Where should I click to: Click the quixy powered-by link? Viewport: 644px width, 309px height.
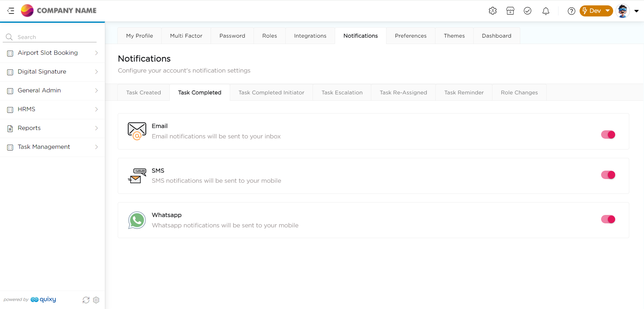43,300
